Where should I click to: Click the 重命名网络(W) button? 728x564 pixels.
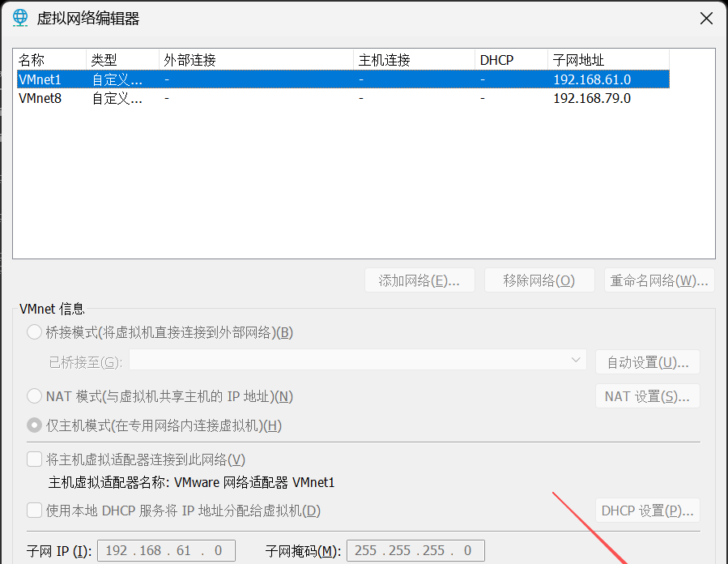click(x=658, y=280)
